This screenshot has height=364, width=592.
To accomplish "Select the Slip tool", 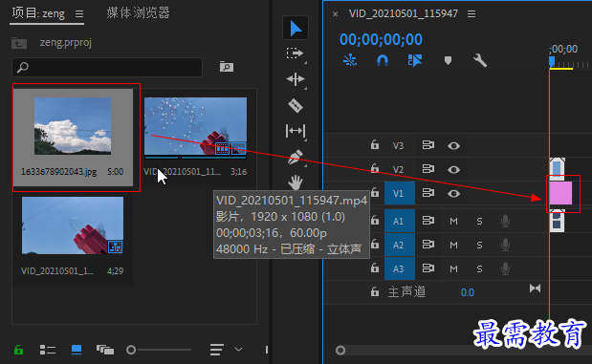I will point(296,131).
